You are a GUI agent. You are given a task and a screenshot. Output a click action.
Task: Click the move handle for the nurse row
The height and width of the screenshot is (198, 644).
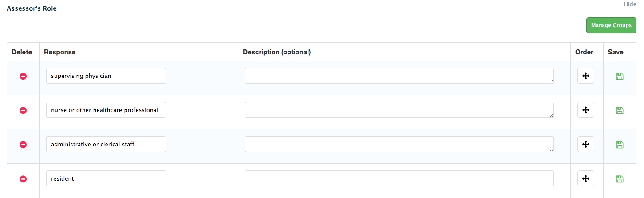[x=585, y=110]
